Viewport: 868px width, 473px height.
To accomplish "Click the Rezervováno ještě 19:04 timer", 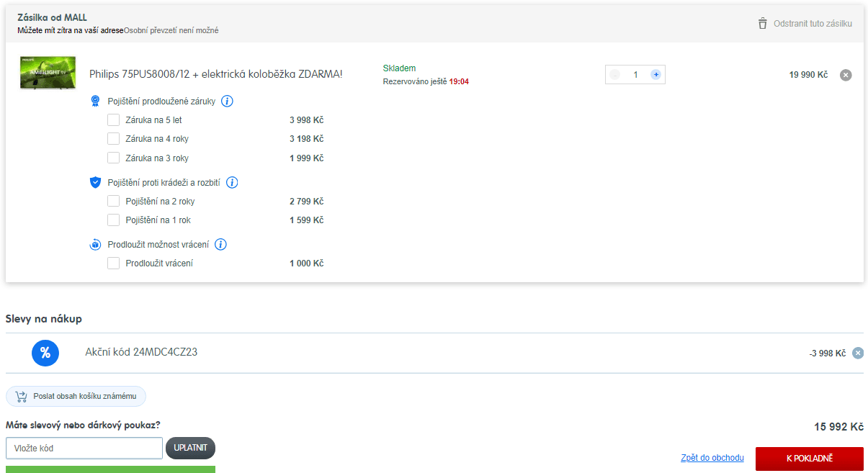I will [x=426, y=82].
